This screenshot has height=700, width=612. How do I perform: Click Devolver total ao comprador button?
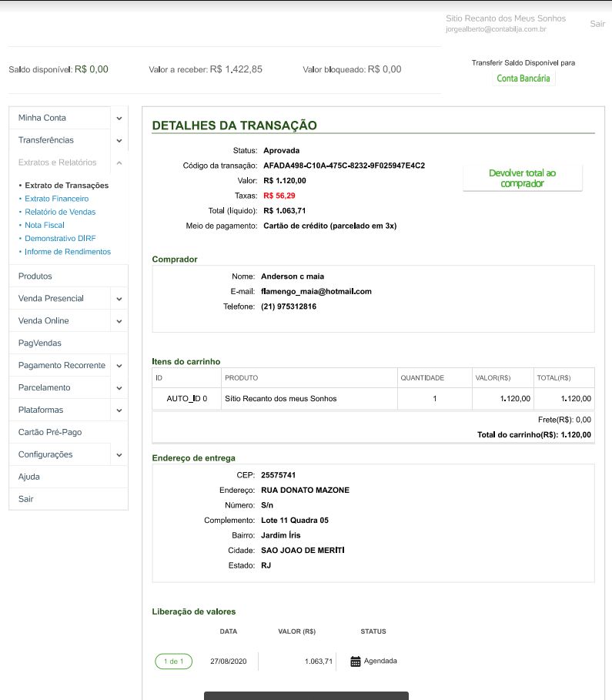coord(522,178)
